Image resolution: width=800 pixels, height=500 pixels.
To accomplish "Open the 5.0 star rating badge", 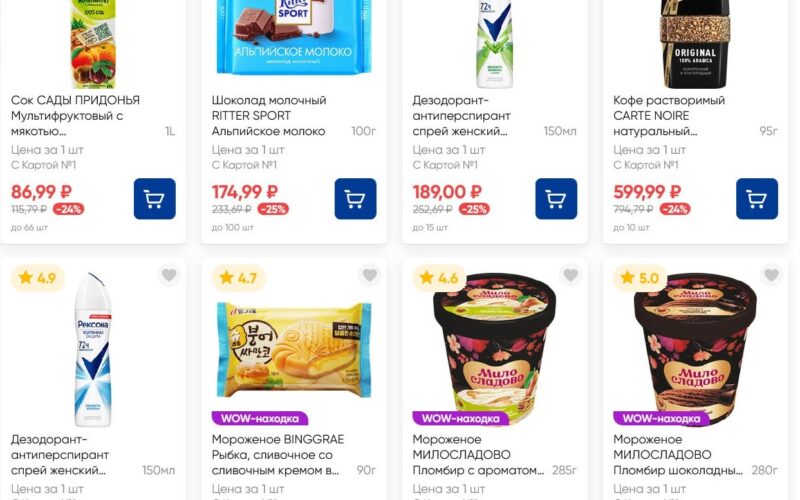I will pos(640,278).
